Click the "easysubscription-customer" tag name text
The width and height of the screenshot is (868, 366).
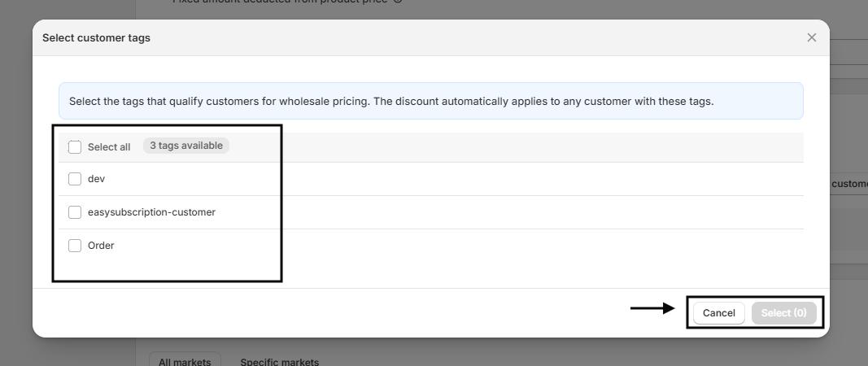(151, 212)
